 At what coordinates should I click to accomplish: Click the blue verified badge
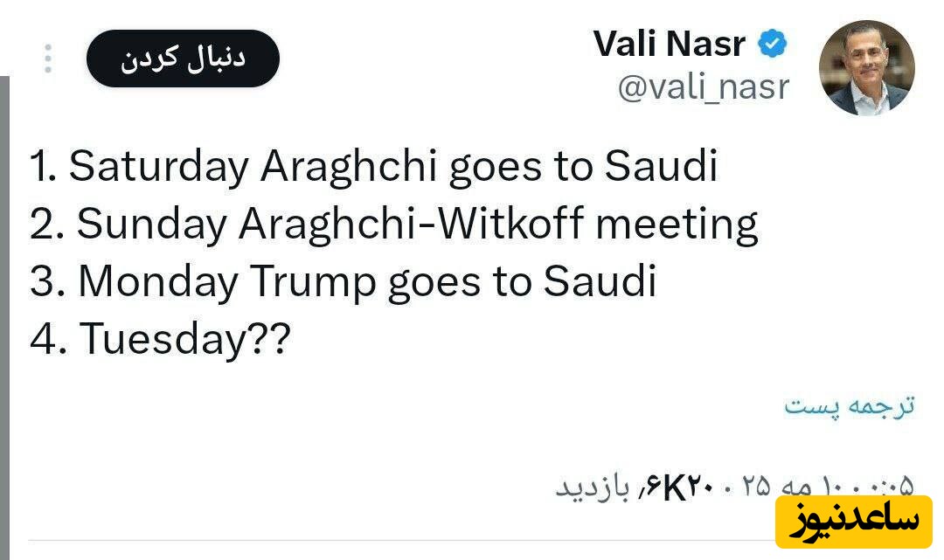[772, 45]
